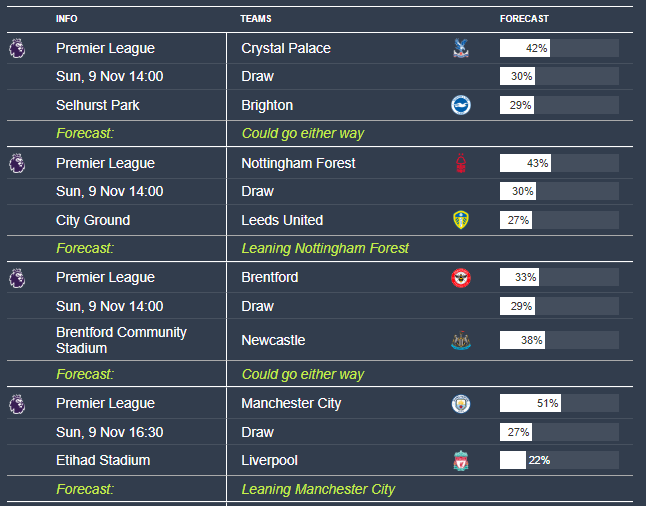Open the Crystal Palace team link
This screenshot has height=506, width=646.
click(286, 48)
